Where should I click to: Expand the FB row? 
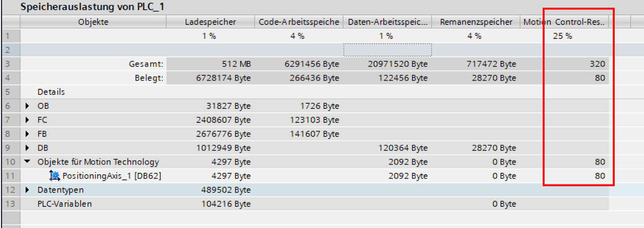point(28,134)
